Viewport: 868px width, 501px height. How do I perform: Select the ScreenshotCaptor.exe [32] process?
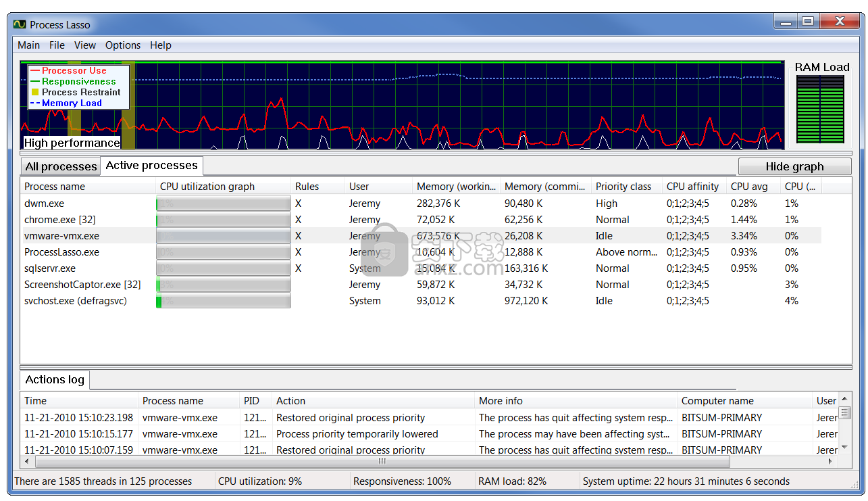coord(420,285)
